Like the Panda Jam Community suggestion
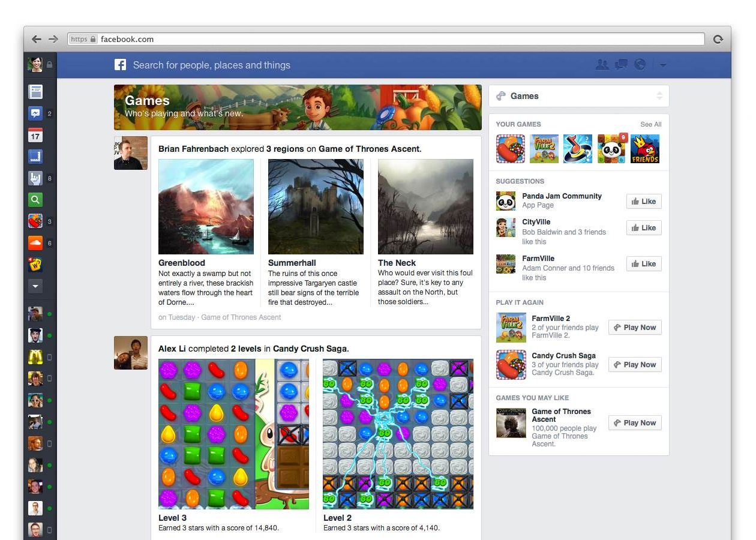This screenshot has height=540, width=756. (643, 201)
